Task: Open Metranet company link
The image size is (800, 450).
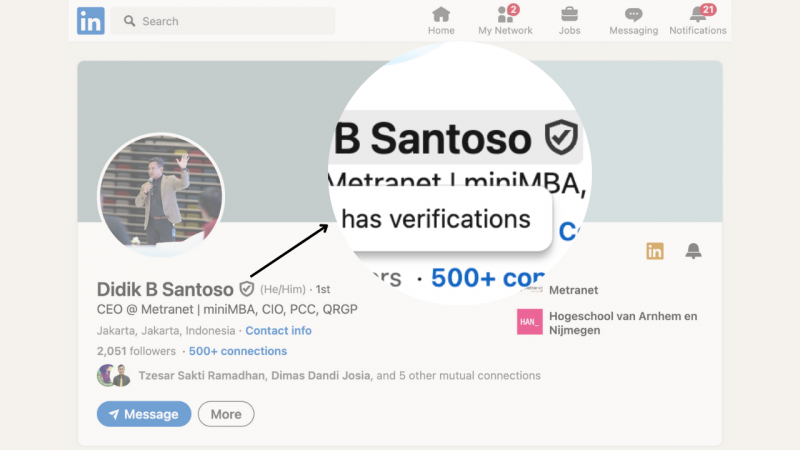Action: 573,290
